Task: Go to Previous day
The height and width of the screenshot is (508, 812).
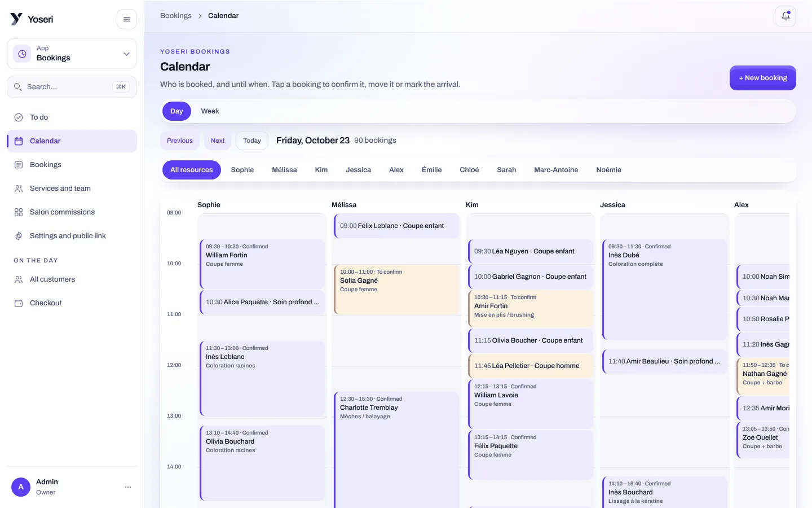Action: 180,141
